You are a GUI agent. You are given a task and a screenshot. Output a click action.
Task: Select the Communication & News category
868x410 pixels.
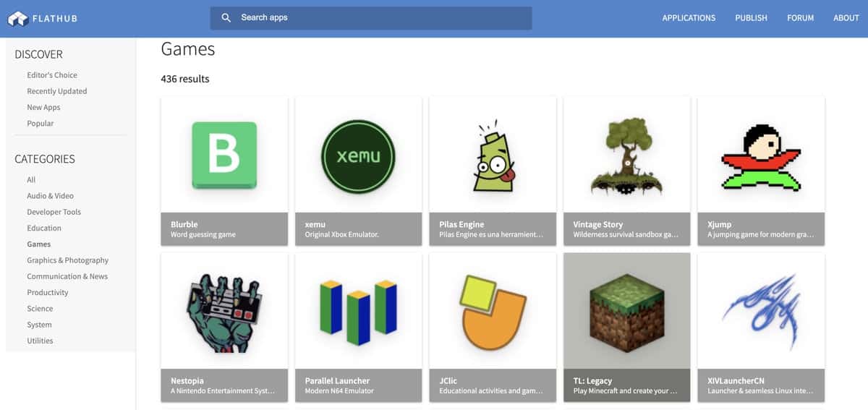point(67,276)
